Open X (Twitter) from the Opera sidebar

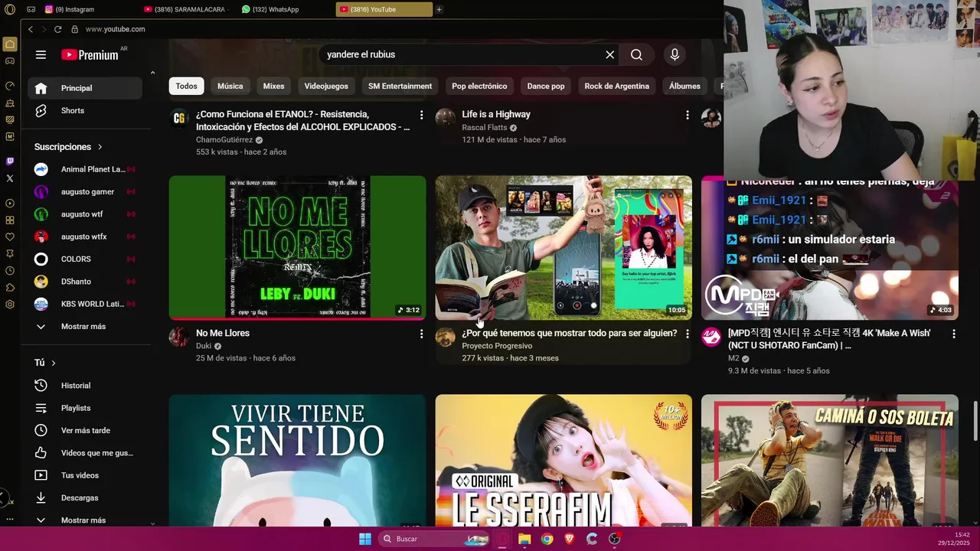click(x=10, y=178)
